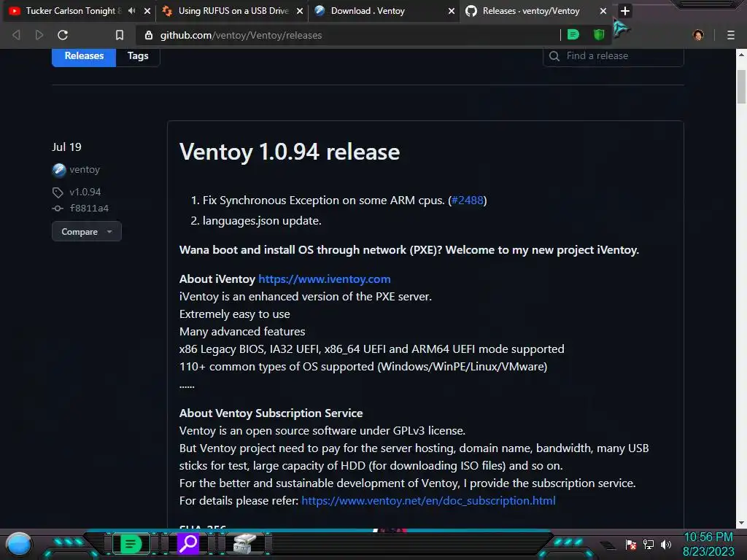This screenshot has height=560, width=747.
Task: Click the scrollbar down arrow
Action: [741, 522]
